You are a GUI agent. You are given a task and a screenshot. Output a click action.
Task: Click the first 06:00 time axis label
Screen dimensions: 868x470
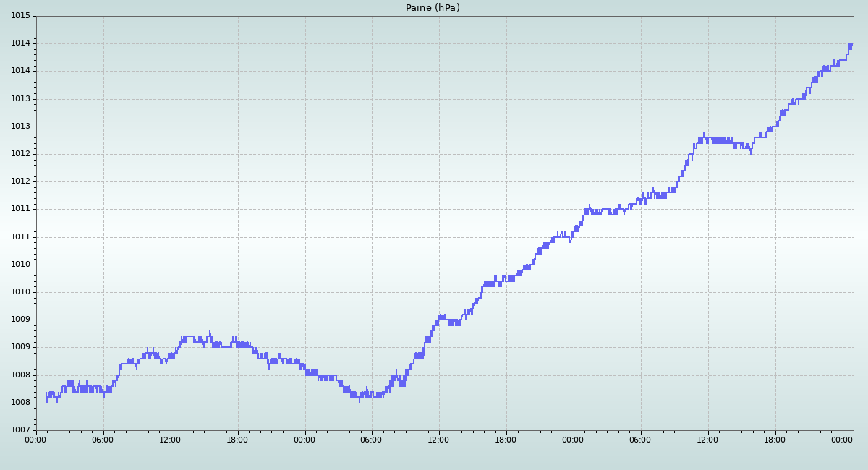tap(103, 439)
